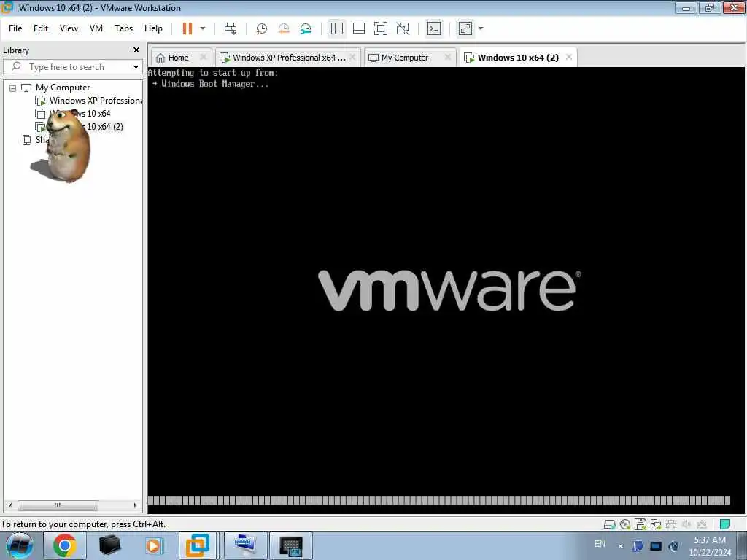Click the Send Ctrl+Alt+Del toolbar icon
This screenshot has height=560, width=747.
pyautogui.click(x=231, y=28)
